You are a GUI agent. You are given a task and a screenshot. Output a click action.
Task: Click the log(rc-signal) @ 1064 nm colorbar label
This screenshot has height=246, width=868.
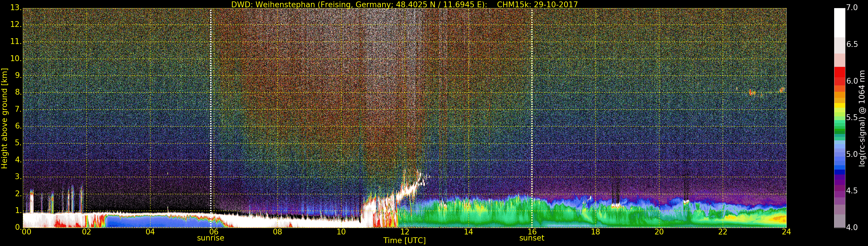(x=862, y=118)
